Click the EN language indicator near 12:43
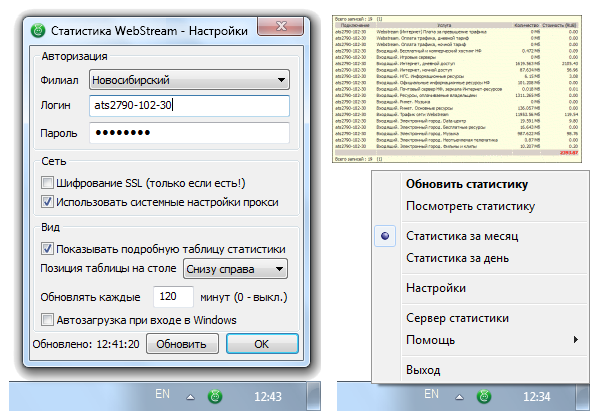The image size is (600, 420). 162,394
